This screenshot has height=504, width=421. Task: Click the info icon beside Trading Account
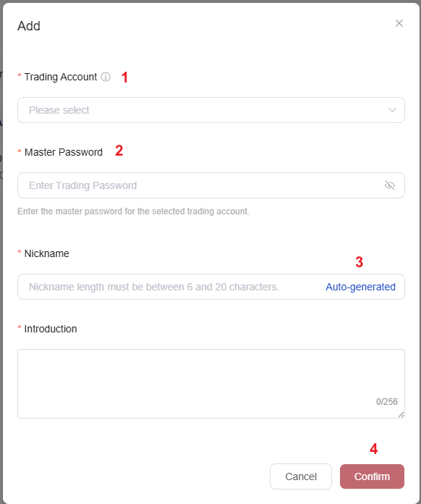coord(106,77)
